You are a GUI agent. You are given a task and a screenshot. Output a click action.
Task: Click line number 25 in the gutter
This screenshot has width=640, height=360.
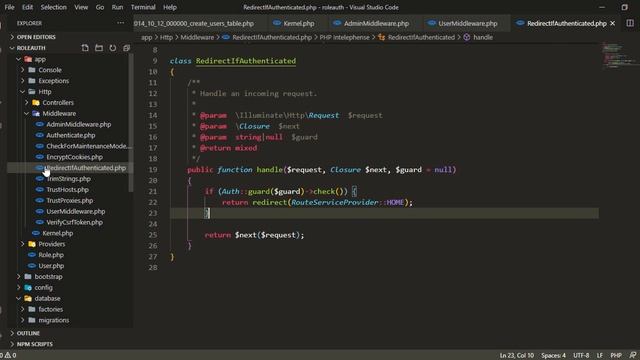click(153, 235)
